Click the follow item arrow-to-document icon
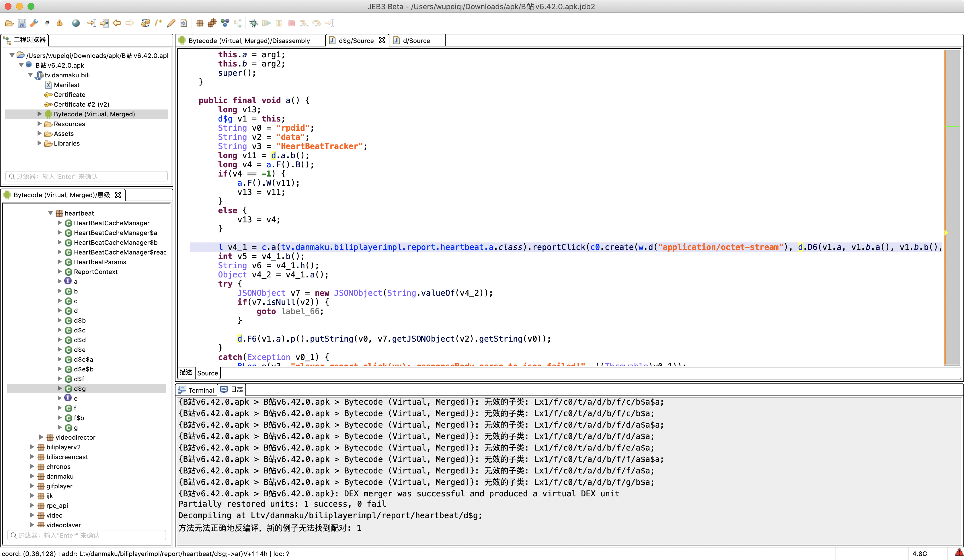This screenshot has width=964, height=560. coord(104,23)
